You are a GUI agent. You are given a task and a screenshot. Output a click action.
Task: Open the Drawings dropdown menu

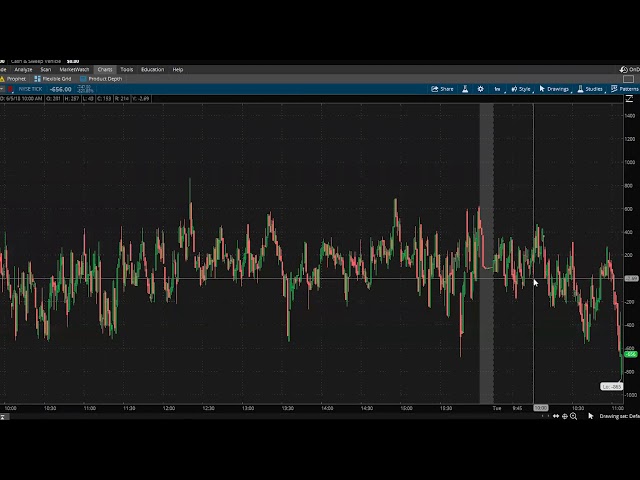(x=554, y=89)
